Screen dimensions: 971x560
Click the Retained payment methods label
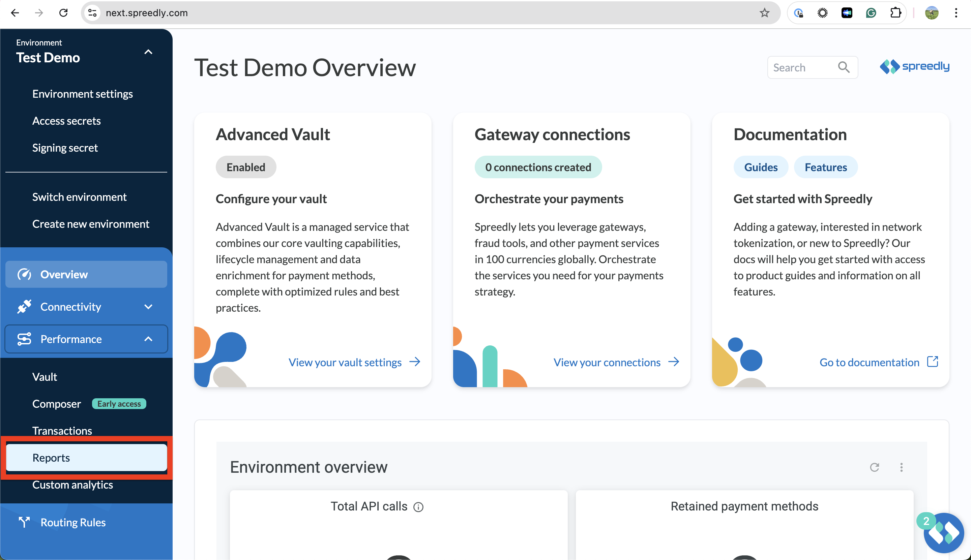click(x=744, y=506)
